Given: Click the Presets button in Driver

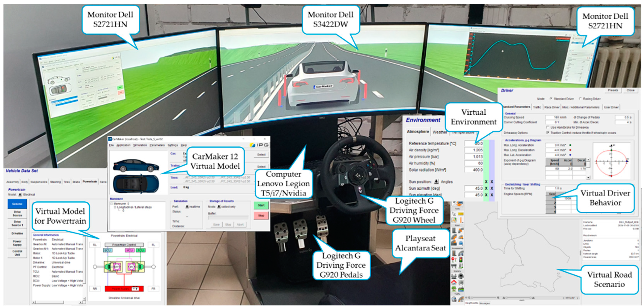Looking at the screenshot, I should 613,90.
